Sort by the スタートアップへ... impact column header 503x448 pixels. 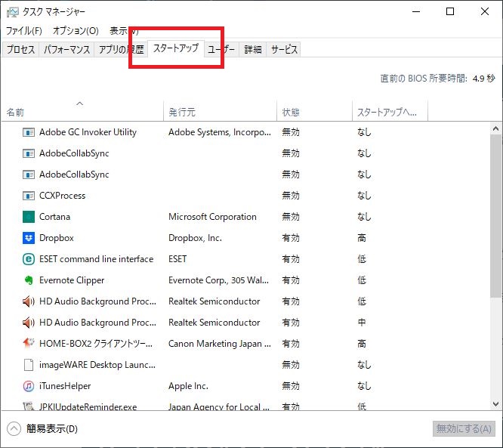tap(390, 111)
